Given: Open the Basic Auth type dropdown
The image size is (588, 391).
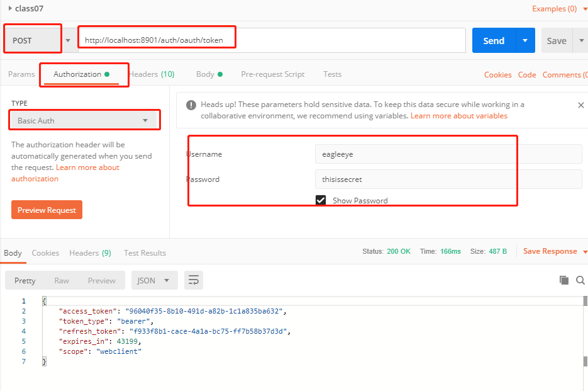Looking at the screenshot, I should (83, 120).
